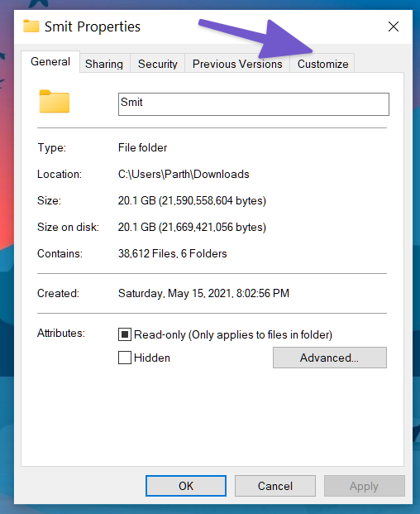Viewport: 420px width, 514px height.
Task: Click the Apply button
Action: click(364, 486)
